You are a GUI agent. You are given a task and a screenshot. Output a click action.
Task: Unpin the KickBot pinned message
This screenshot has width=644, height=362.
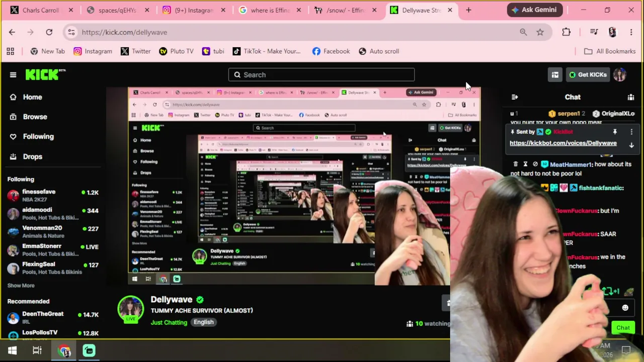click(615, 132)
